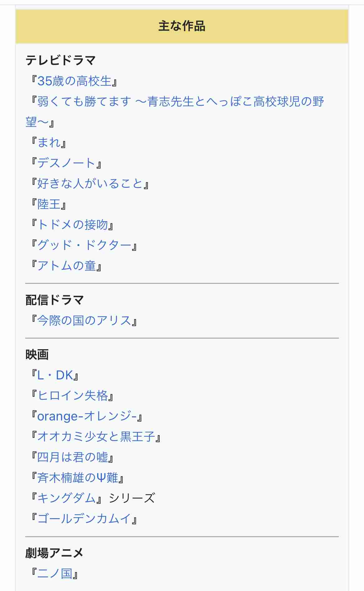The image size is (364, 591).
Task: Open the 陸王 link
Action: pos(49,204)
